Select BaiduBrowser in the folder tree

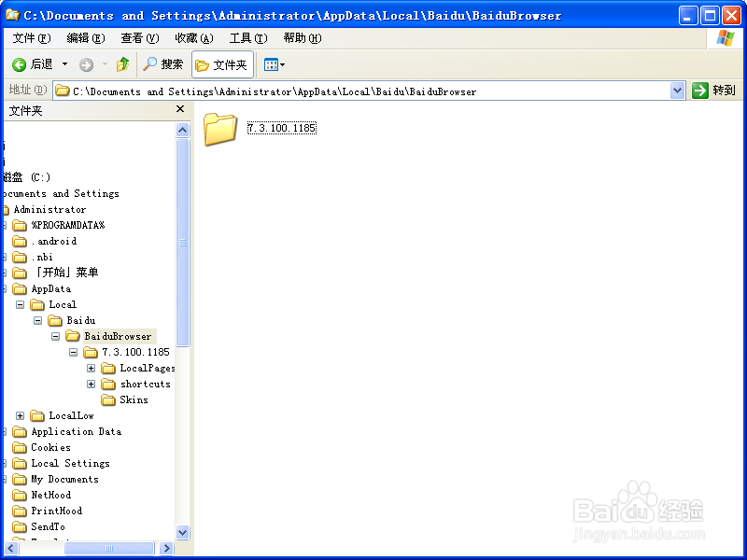tap(118, 336)
